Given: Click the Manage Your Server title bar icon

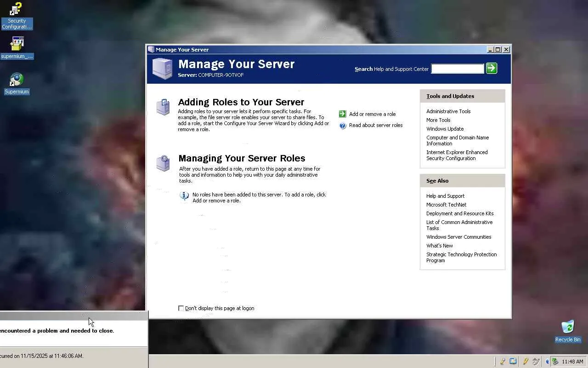Looking at the screenshot, I should (x=151, y=50).
